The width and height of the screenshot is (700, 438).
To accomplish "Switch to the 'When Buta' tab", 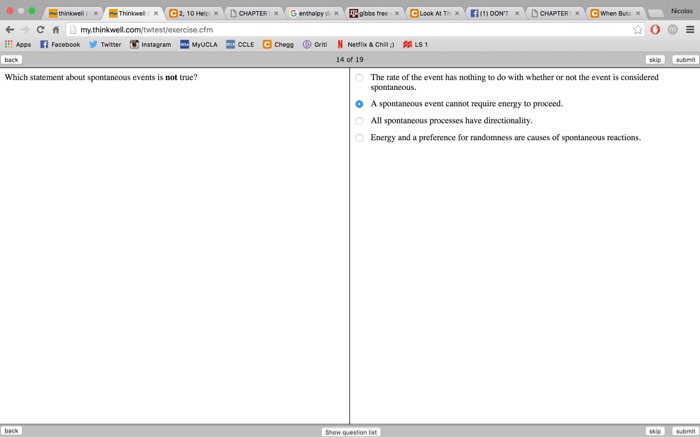I will (x=614, y=13).
